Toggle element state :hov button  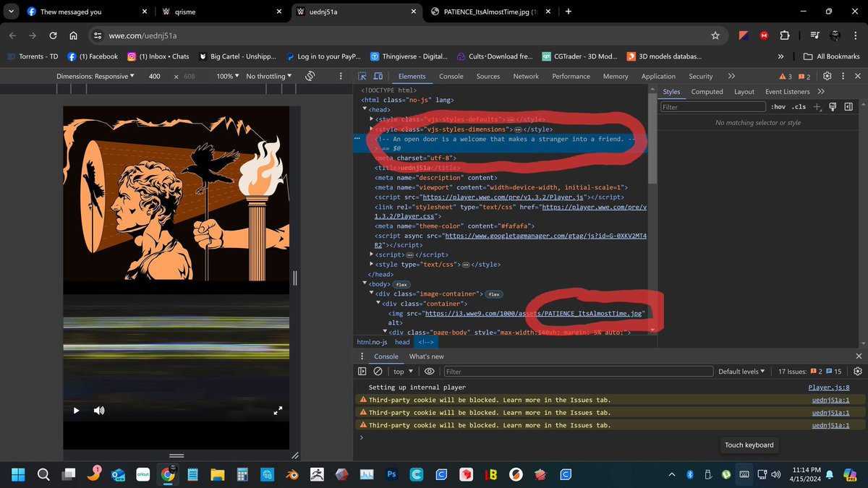[x=778, y=107]
